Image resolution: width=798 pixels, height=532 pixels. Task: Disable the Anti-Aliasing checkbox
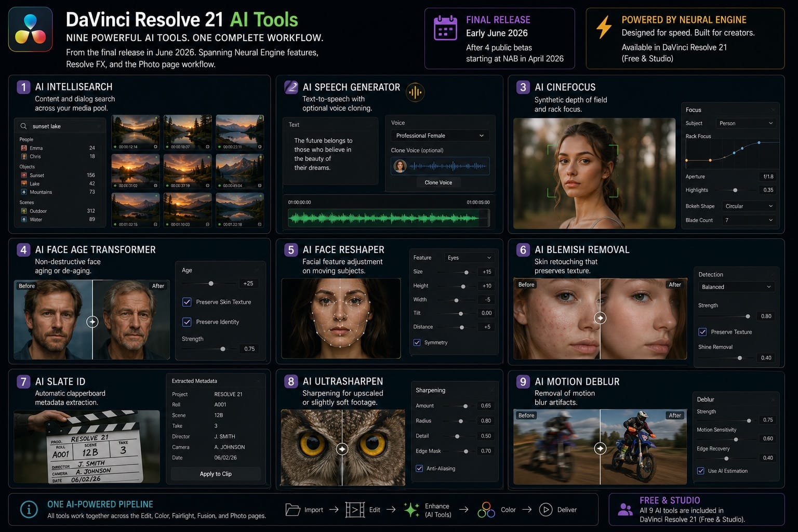tap(419, 469)
